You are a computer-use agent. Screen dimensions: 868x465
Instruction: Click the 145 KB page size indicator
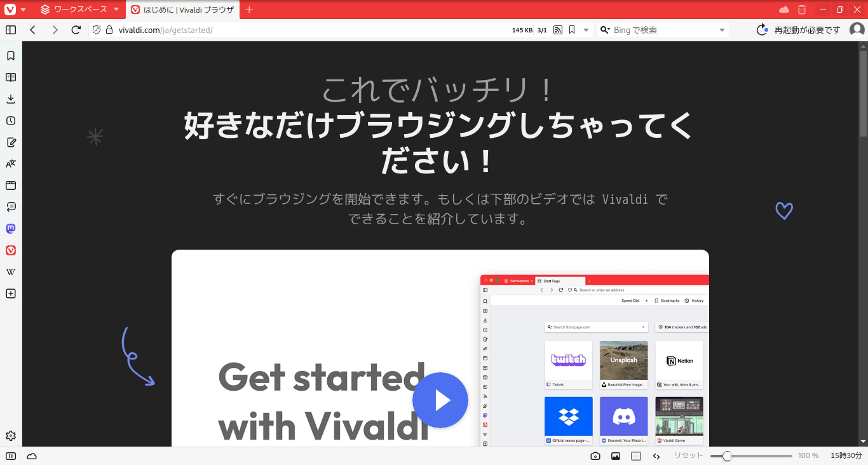click(x=522, y=30)
